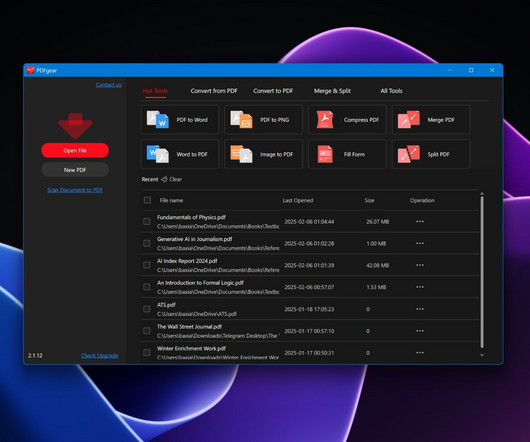530x442 pixels.
Task: Click the Check Upgrade link
Action: (100, 355)
